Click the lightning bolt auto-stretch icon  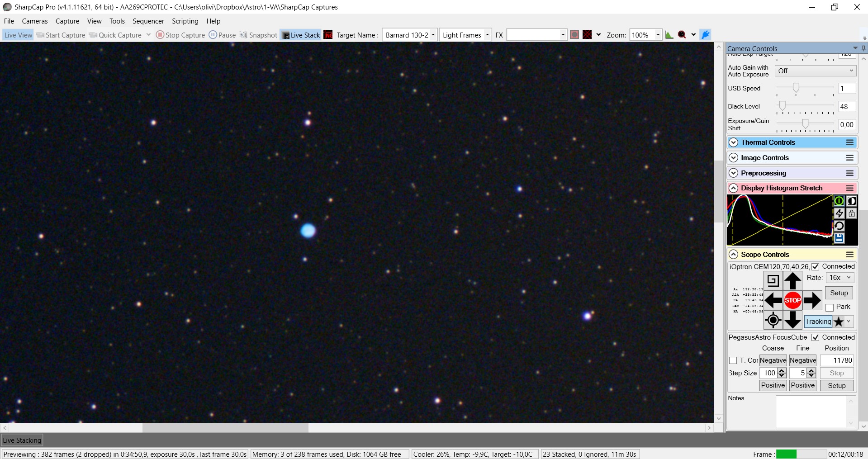839,213
